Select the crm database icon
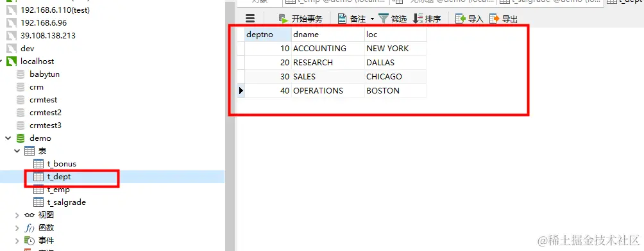 pos(20,87)
